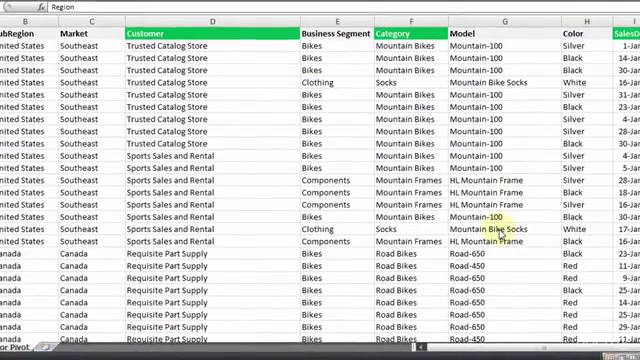Select column G header
The image size is (640, 360).
pos(505,21)
